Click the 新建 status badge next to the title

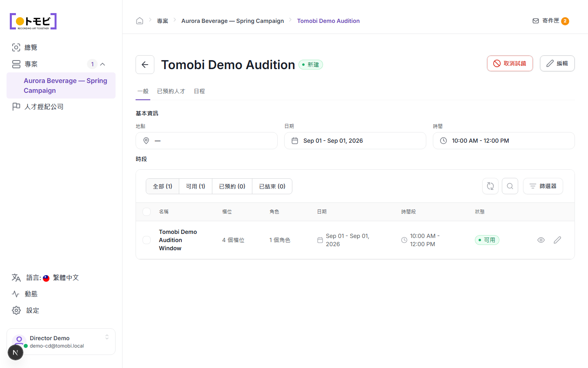[x=311, y=65]
